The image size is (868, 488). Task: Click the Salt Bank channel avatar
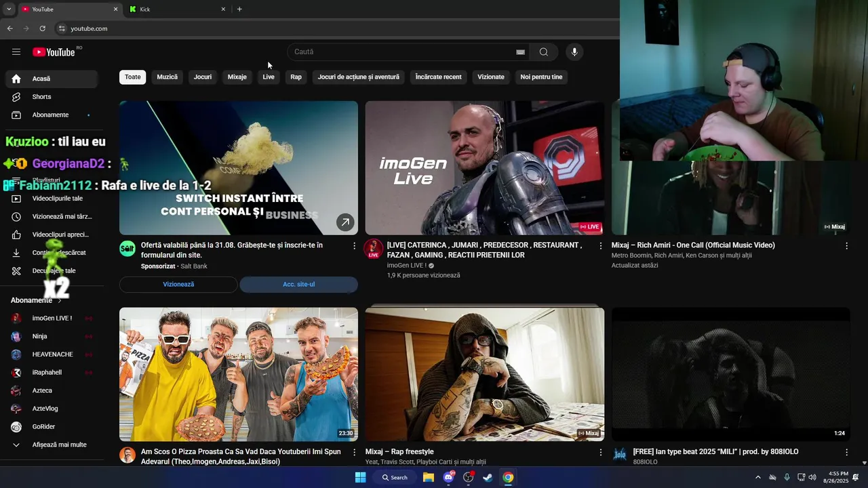127,249
